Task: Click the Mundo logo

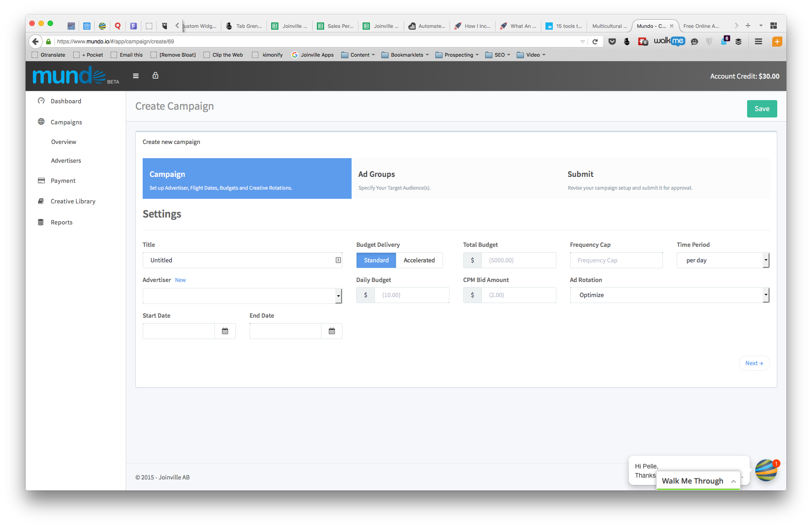Action: 69,75
